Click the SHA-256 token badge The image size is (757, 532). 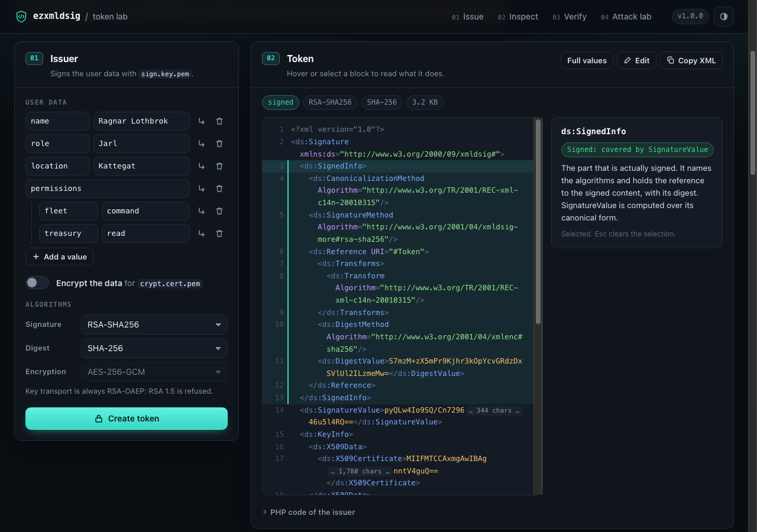point(381,102)
